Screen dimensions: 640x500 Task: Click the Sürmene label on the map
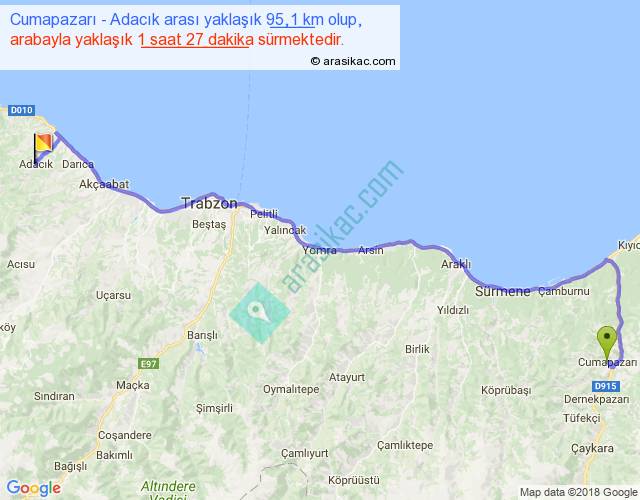(502, 292)
